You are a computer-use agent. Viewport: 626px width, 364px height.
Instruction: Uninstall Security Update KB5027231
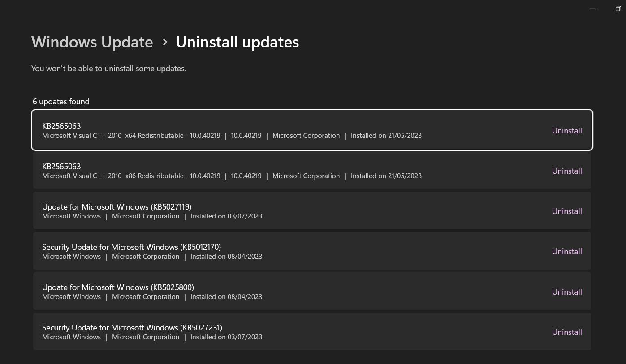567,332
